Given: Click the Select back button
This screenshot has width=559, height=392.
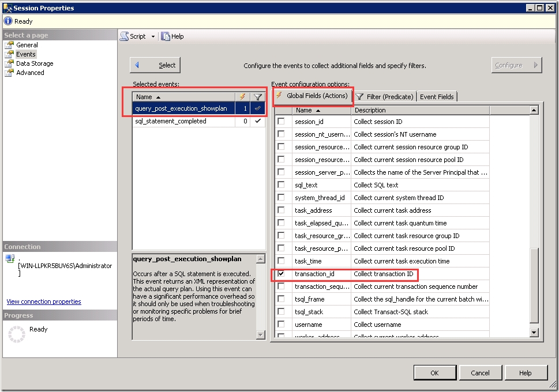Looking at the screenshot, I should pos(155,65).
